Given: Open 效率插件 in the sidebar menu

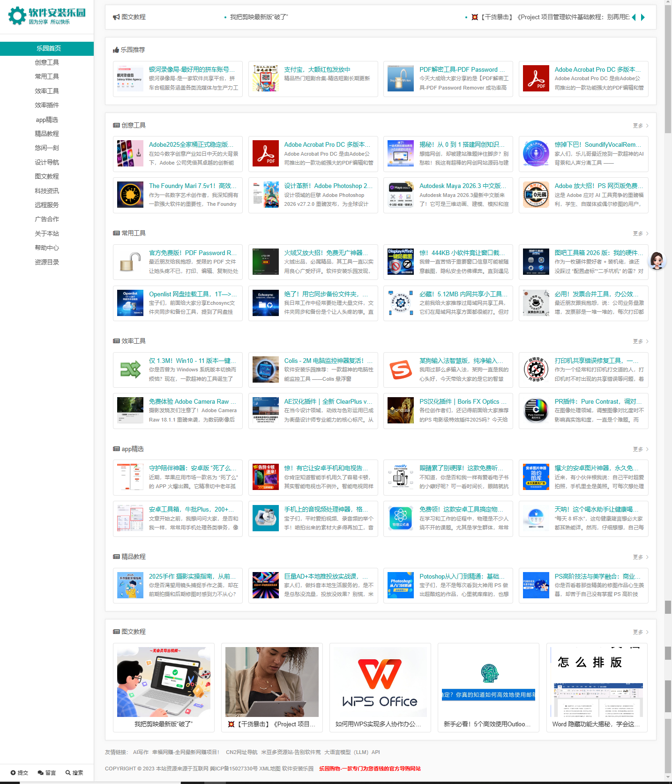Looking at the screenshot, I should (47, 105).
